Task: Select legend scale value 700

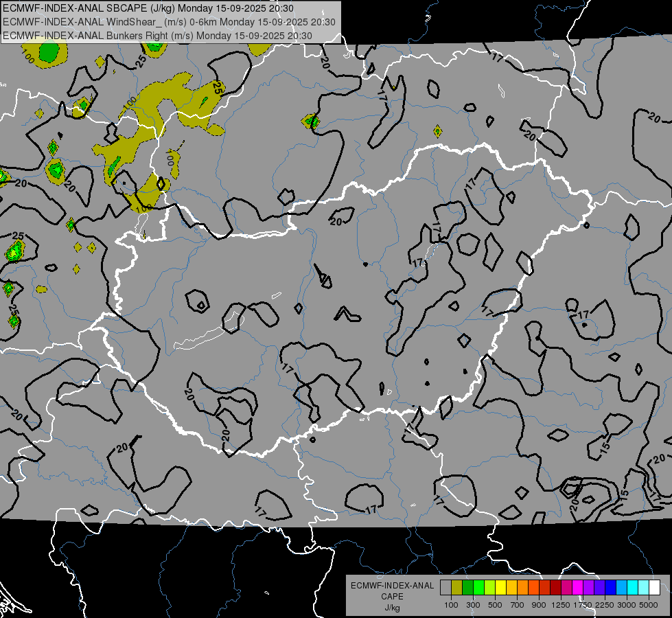Action: pos(517,605)
